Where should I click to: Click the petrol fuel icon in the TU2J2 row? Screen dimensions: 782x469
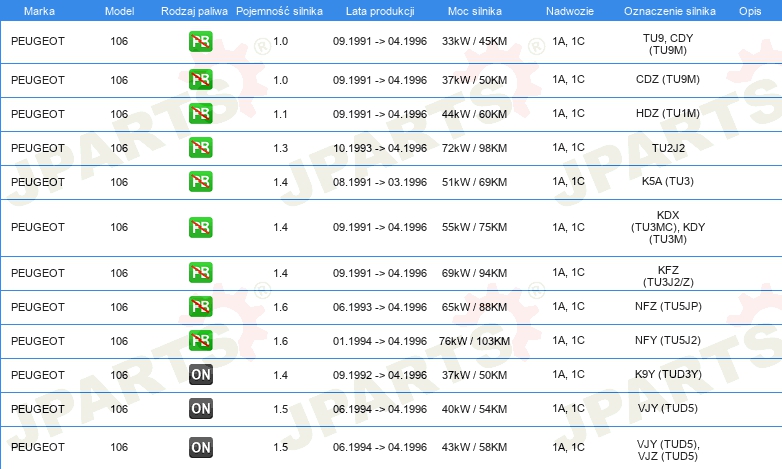tap(200, 148)
